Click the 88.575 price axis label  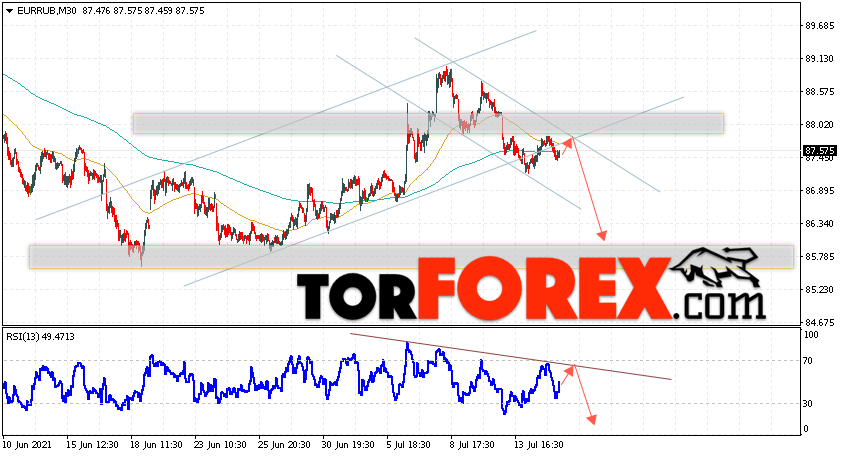(x=820, y=92)
